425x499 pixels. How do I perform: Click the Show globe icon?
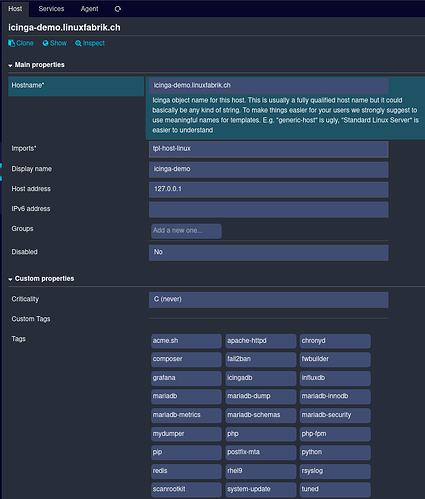pos(45,43)
